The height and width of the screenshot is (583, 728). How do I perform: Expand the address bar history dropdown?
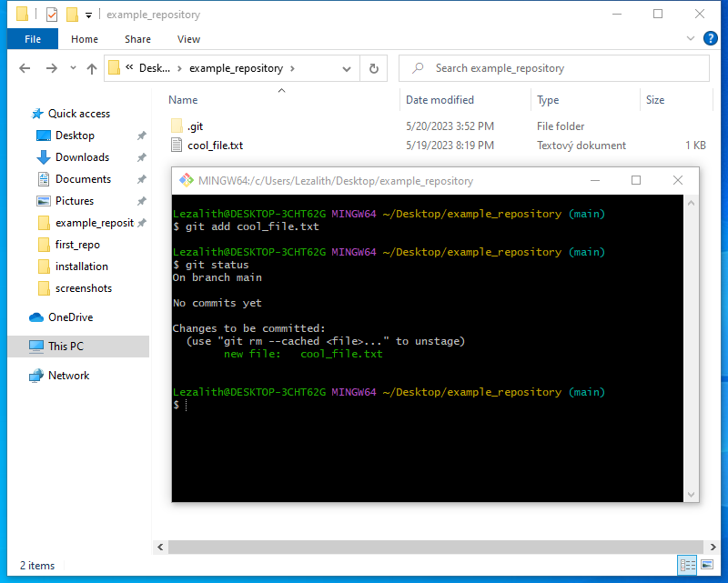coord(347,69)
